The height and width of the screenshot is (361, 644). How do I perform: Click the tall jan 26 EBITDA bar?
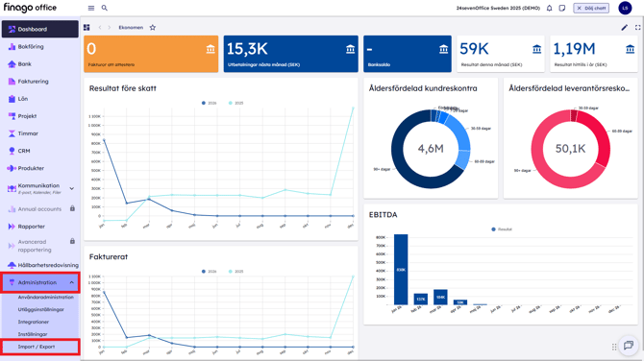point(401,270)
